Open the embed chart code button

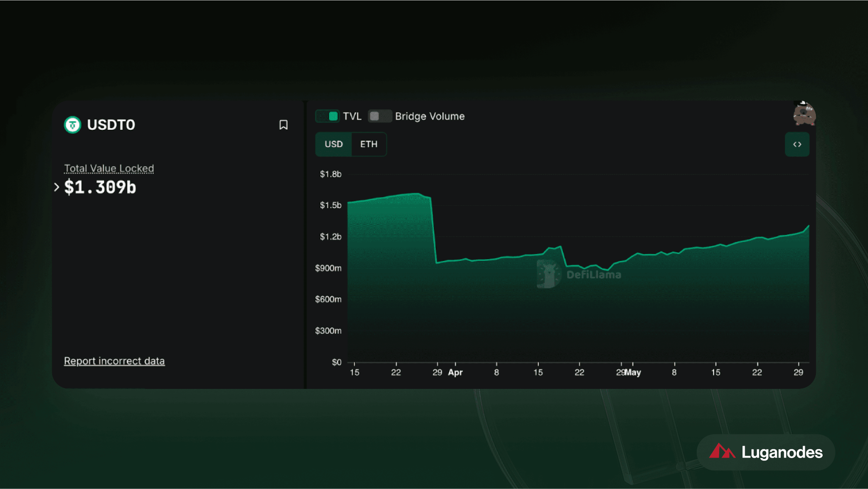click(797, 144)
